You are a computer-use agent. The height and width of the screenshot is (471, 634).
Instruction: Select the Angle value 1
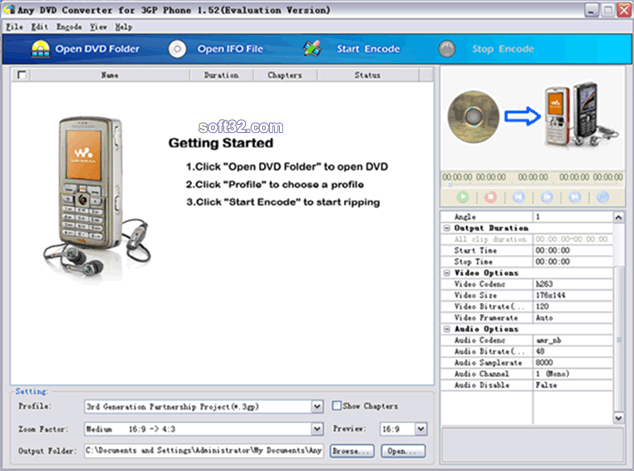[x=573, y=217]
